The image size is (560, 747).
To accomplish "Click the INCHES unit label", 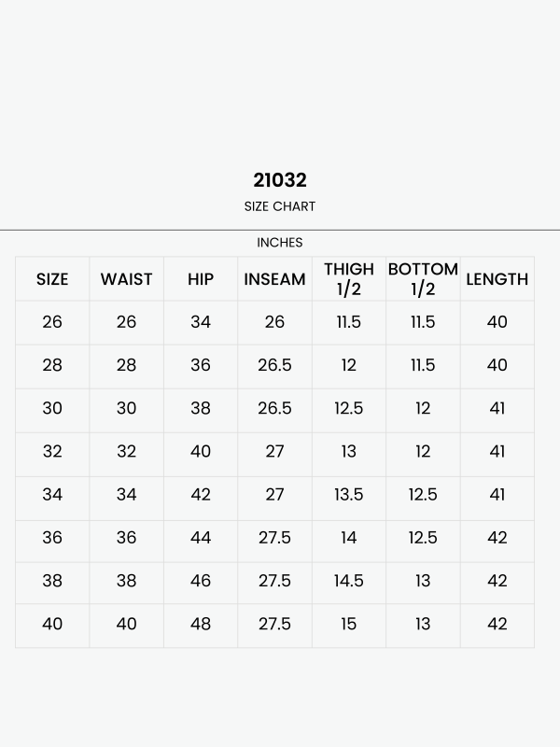I will point(279,243).
